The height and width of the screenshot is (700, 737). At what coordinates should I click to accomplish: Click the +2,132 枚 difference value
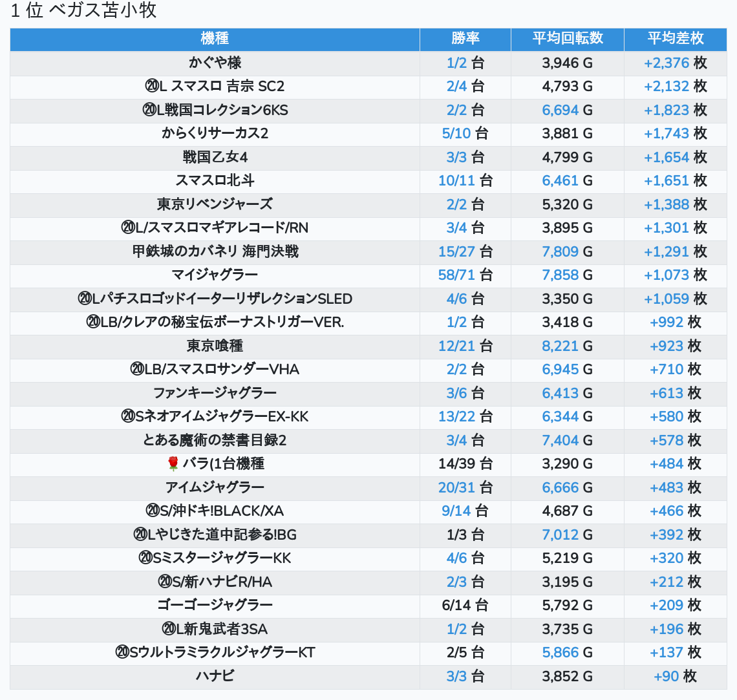(x=676, y=87)
